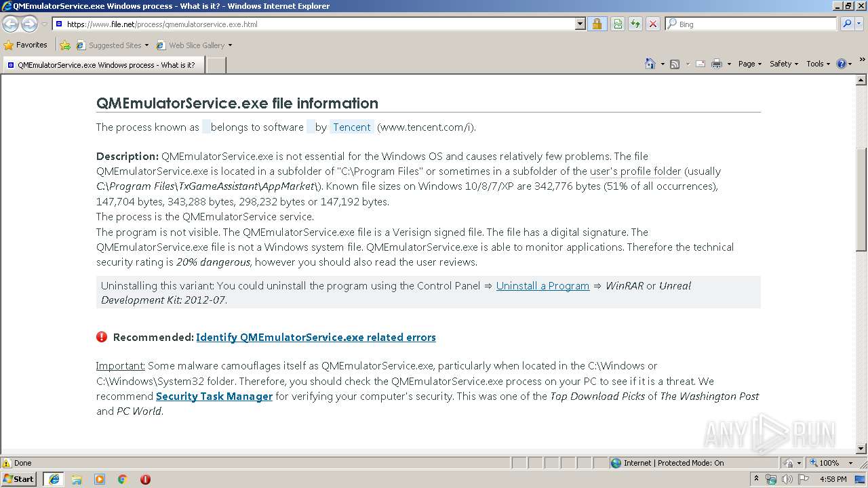Click the blue Help question mark icon
This screenshot has width=868, height=488.
coord(842,64)
